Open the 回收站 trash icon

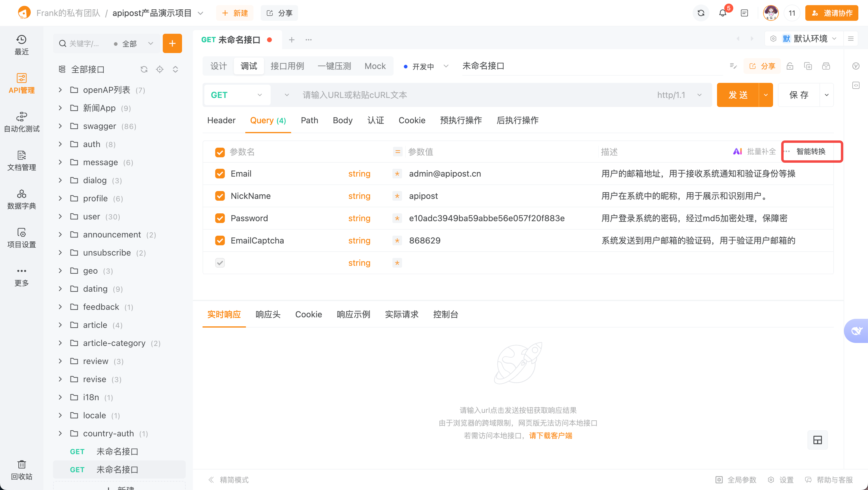click(x=21, y=465)
